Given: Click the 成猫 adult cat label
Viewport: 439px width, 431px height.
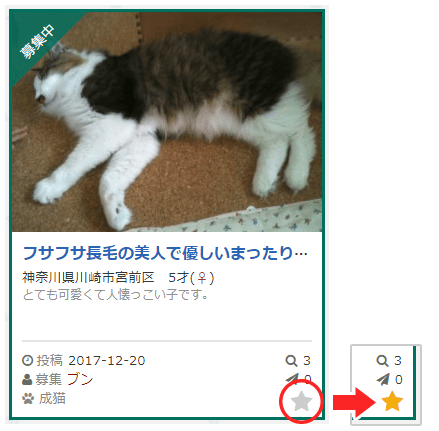Looking at the screenshot, I should pos(52,399).
